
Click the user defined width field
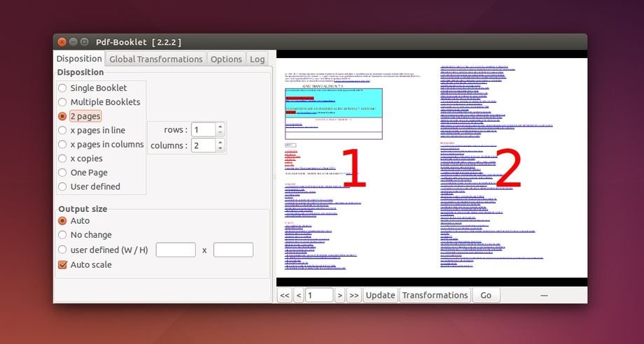176,250
